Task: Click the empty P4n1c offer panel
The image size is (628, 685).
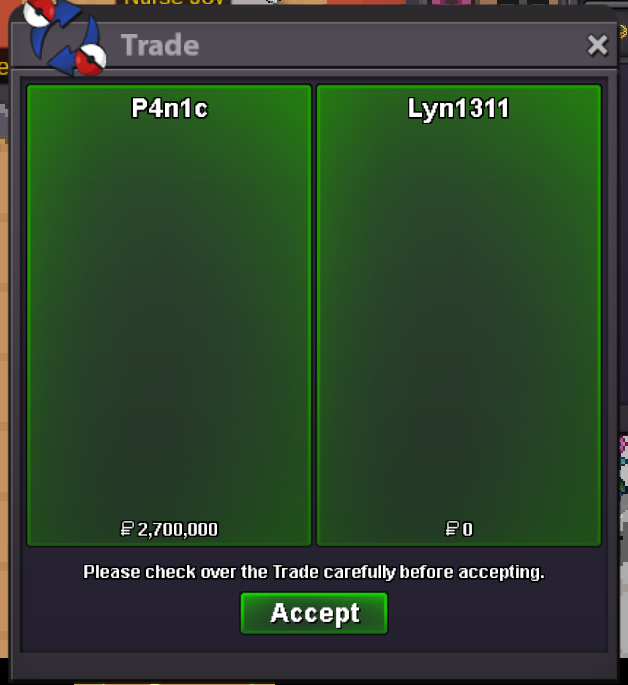Action: (169, 315)
